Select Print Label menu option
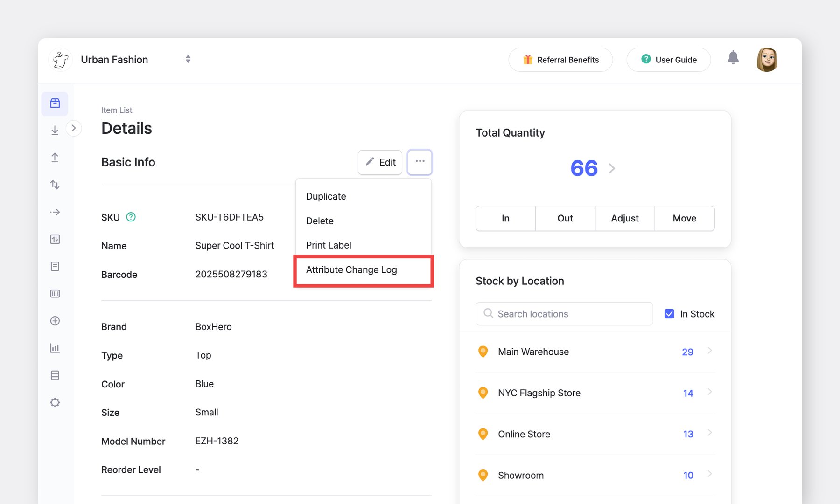This screenshot has width=840, height=504. [x=329, y=245]
